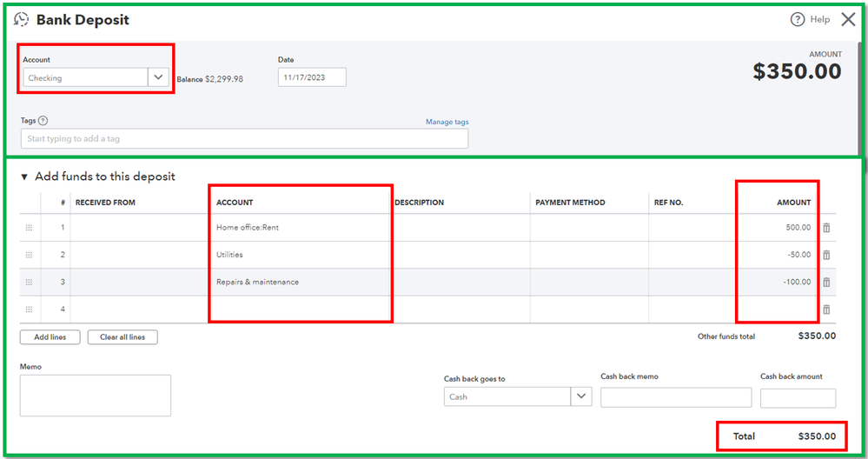This screenshot has width=868, height=459.
Task: Click the Tags input field
Action: click(x=244, y=139)
